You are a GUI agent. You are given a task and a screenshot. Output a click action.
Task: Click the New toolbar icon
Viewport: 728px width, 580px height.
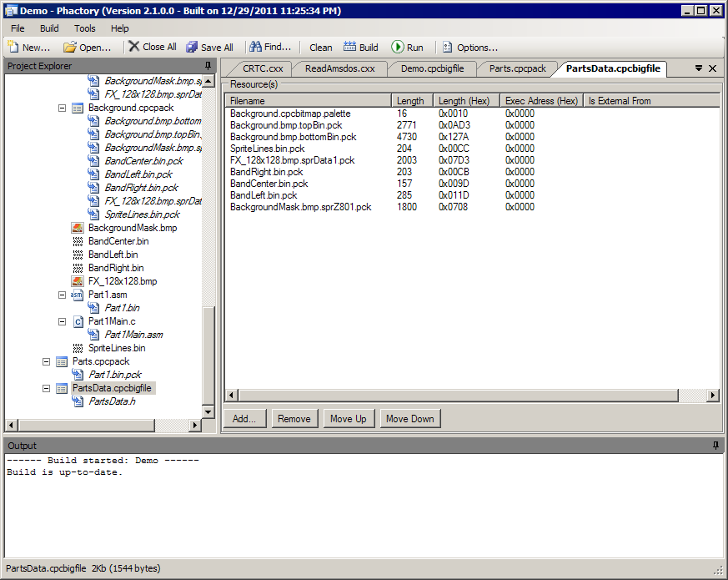[x=13, y=47]
